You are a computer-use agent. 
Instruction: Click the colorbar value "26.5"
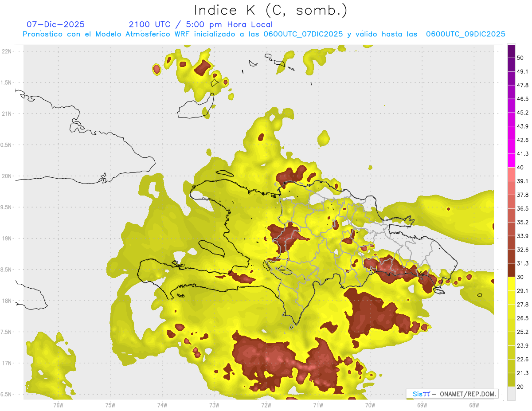point(522,318)
